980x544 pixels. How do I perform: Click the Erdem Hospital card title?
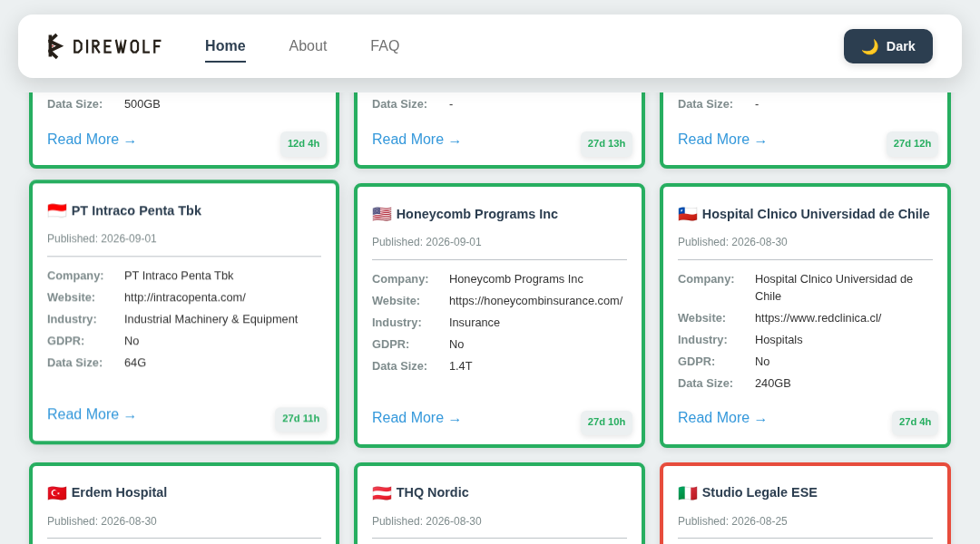click(x=119, y=493)
